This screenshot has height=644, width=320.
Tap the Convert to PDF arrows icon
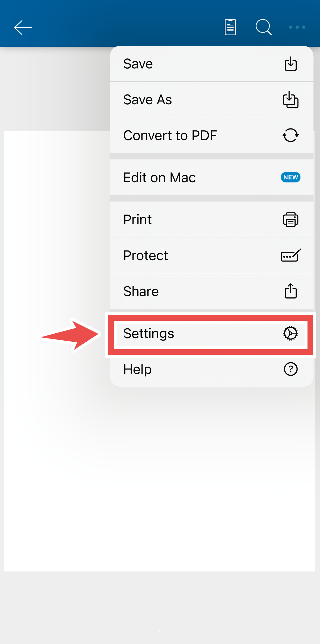290,135
